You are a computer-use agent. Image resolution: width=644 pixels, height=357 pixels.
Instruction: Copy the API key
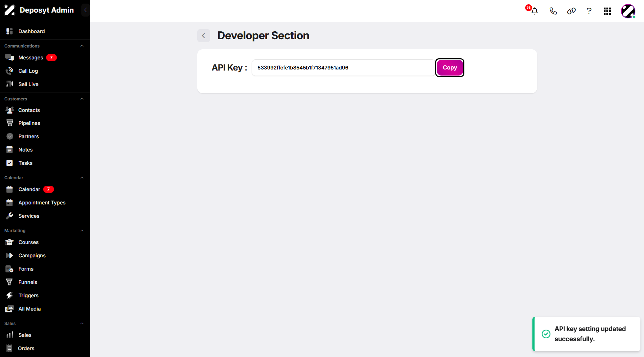(x=450, y=68)
